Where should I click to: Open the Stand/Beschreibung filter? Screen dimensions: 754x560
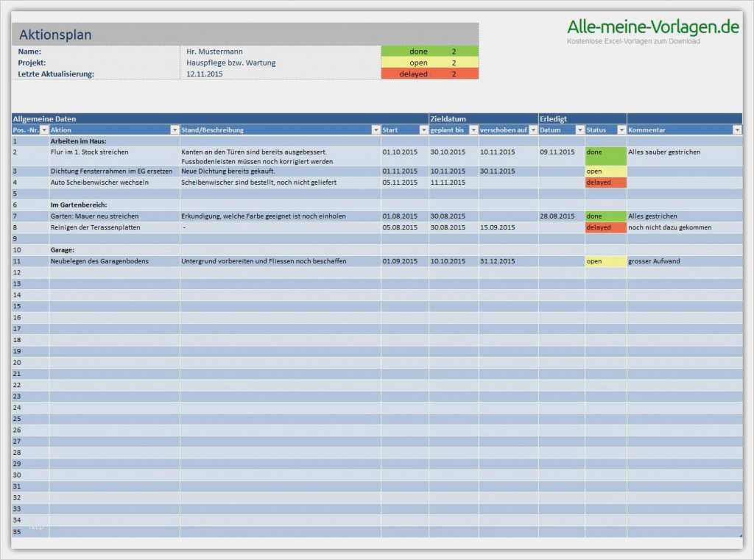click(x=375, y=130)
